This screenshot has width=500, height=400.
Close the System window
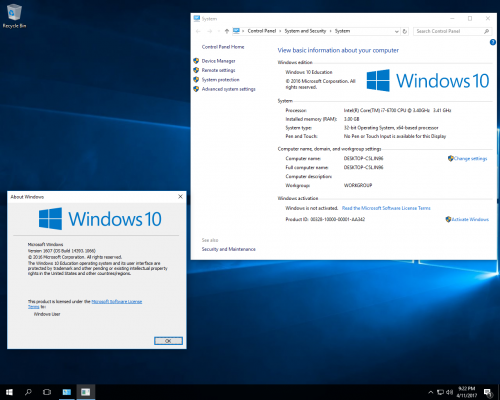pos(488,19)
